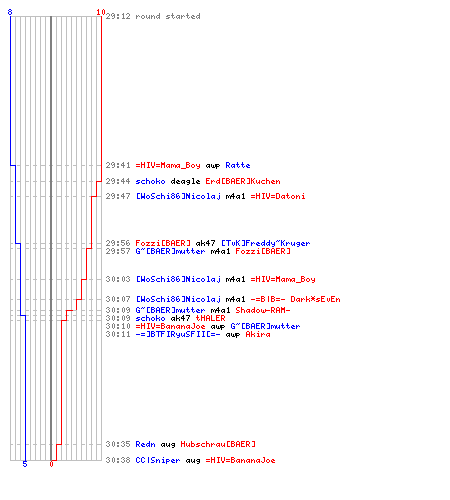Viewport: 450px width, 500px height.
Task: Select schoko in the 29:44 deagle kill
Action: click(x=150, y=181)
